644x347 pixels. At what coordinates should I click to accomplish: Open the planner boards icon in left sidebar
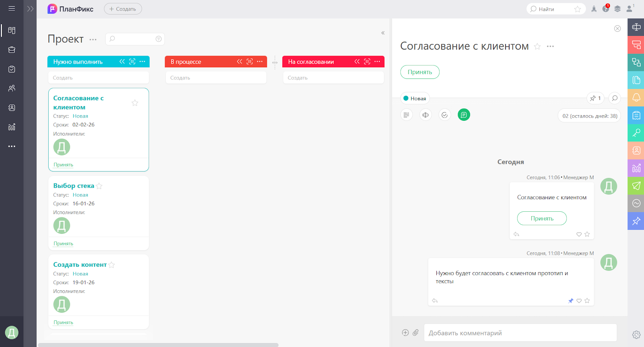click(x=12, y=31)
